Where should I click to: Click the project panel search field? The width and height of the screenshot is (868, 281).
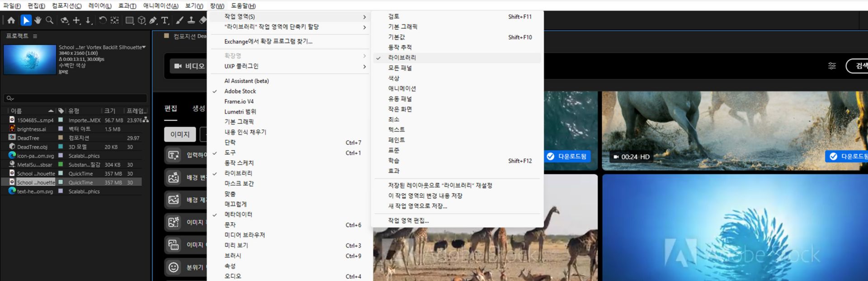(x=75, y=98)
